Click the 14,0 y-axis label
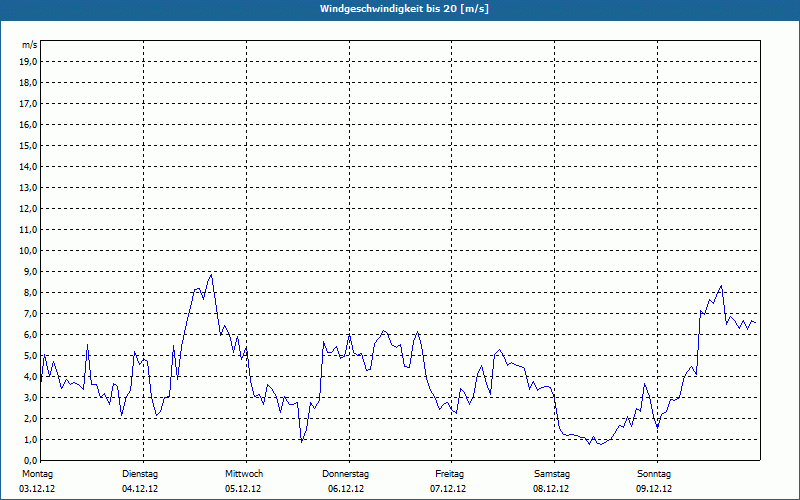The height and width of the screenshot is (500, 800). tap(28, 166)
